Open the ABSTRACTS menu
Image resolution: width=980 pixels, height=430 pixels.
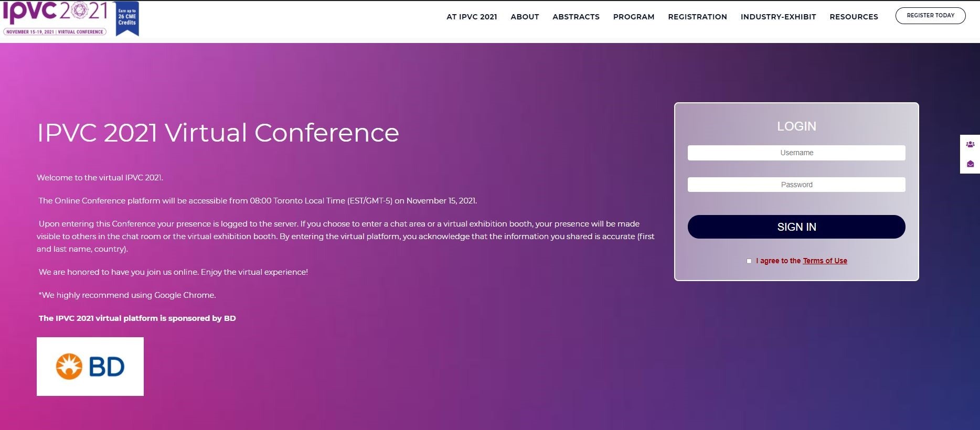(x=576, y=17)
